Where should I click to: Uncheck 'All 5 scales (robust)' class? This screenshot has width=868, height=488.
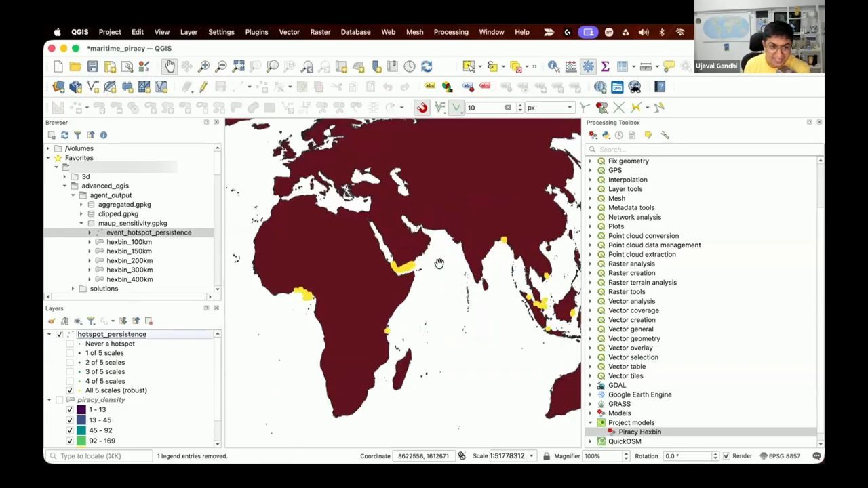[x=70, y=390]
